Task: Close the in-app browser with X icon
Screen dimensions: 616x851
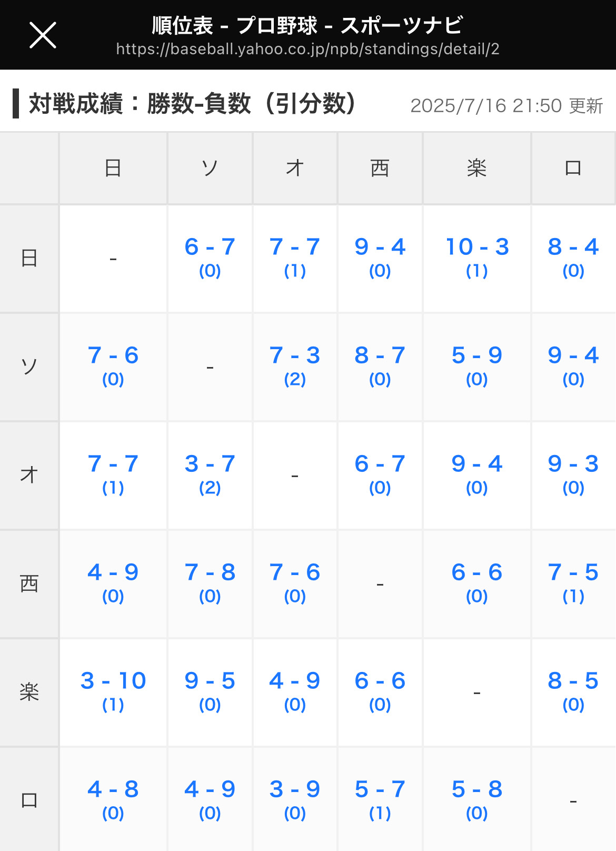Action: (x=43, y=35)
